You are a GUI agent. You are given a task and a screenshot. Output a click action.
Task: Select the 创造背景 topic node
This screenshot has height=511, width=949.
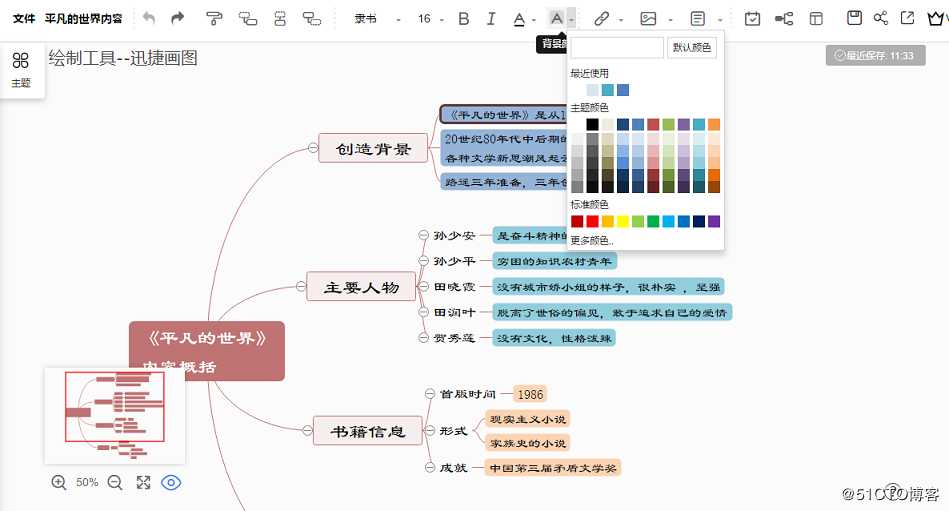[x=373, y=148]
